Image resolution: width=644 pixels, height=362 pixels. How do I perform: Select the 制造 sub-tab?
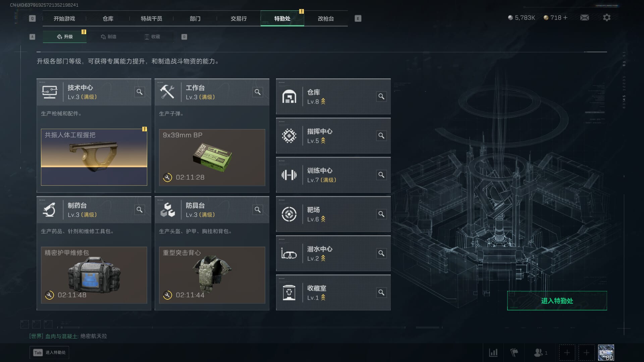click(108, 37)
